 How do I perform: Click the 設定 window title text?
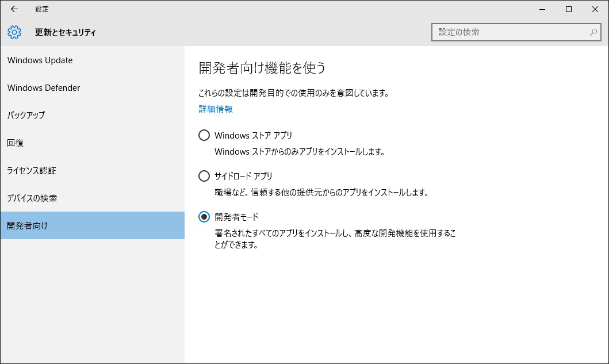[42, 9]
